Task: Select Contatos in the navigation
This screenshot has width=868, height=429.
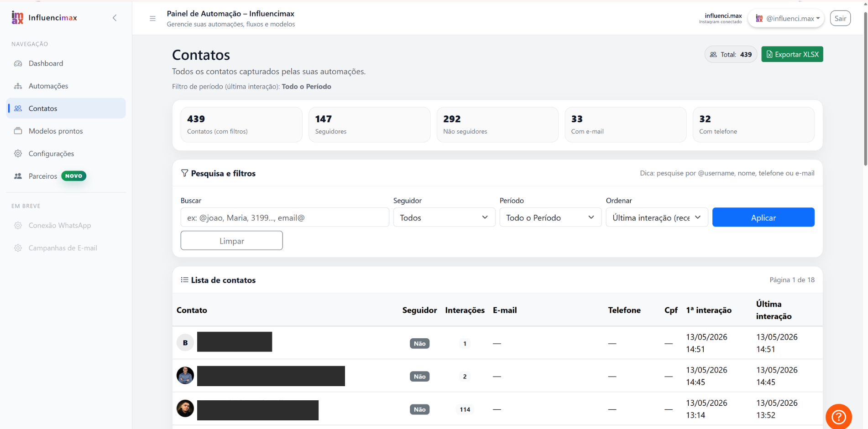Action: coord(66,109)
